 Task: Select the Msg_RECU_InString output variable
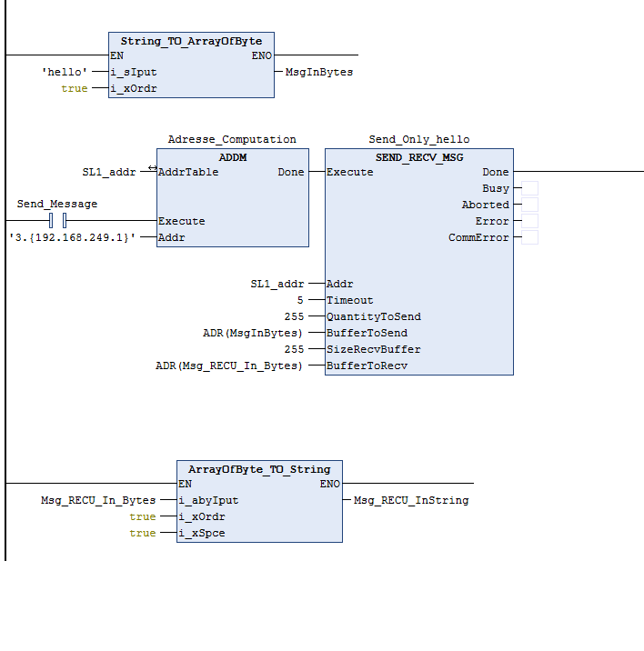(411, 500)
